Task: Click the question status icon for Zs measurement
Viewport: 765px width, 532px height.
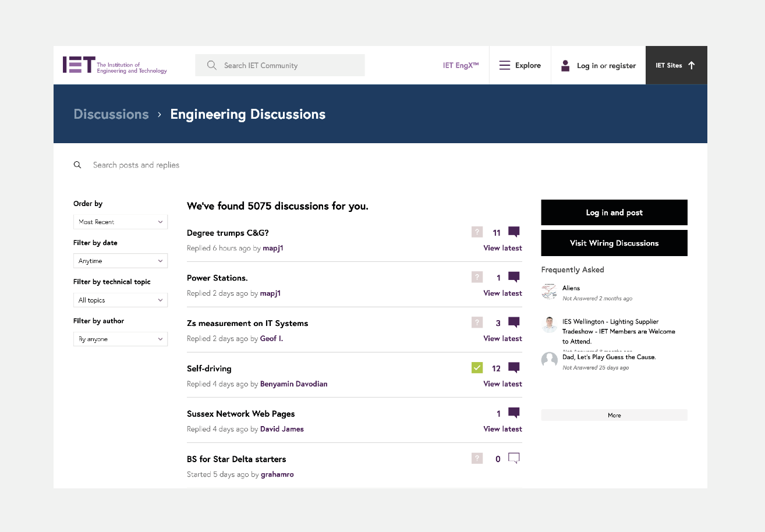Action: [x=477, y=322]
